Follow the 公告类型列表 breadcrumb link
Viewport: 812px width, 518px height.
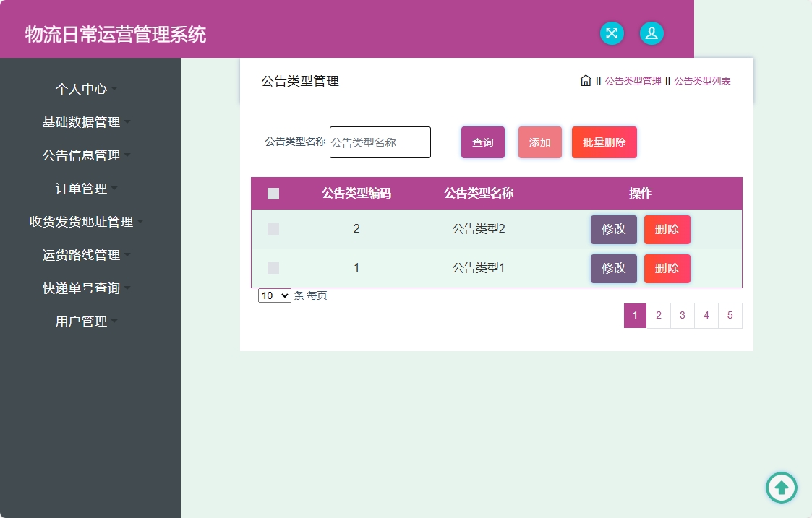(704, 80)
